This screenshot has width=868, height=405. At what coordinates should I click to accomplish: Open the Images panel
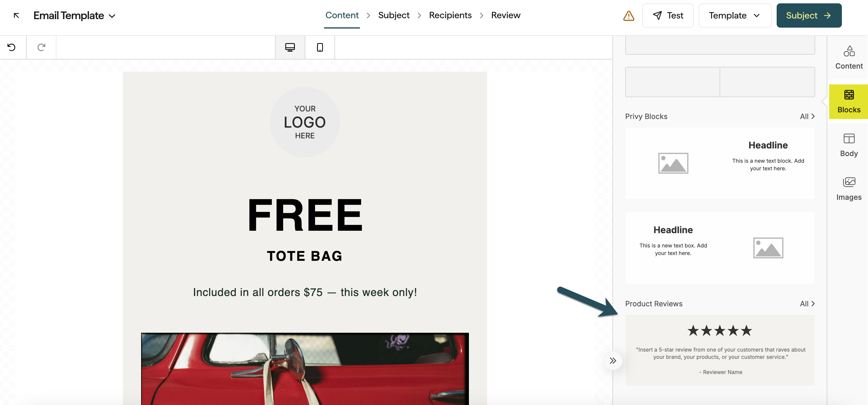[x=849, y=188]
